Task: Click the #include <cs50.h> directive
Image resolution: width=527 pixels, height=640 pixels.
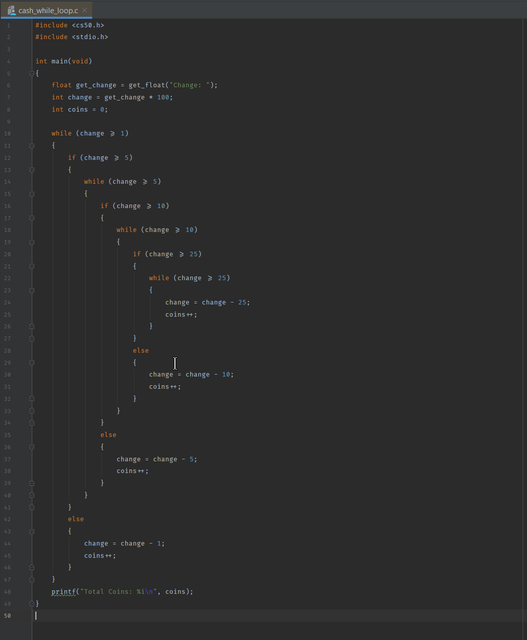Action: click(x=70, y=25)
